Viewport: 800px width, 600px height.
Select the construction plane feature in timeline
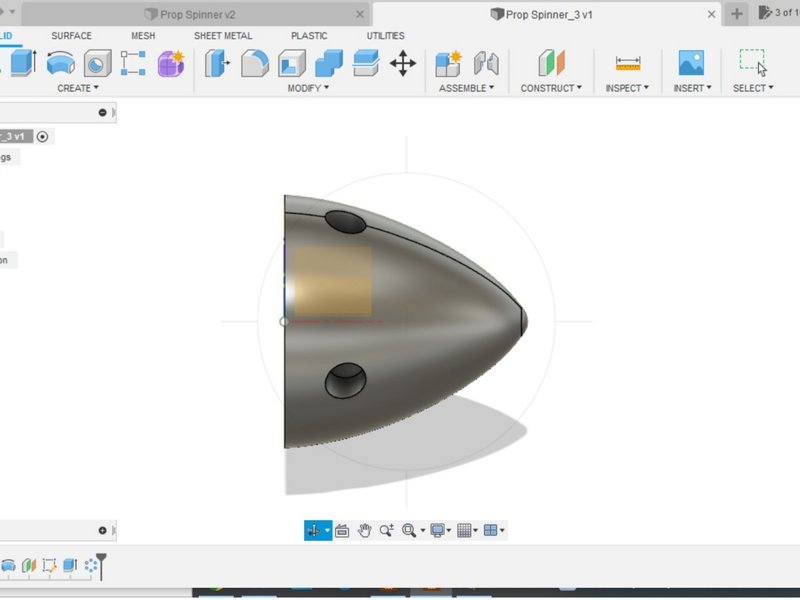(x=29, y=565)
